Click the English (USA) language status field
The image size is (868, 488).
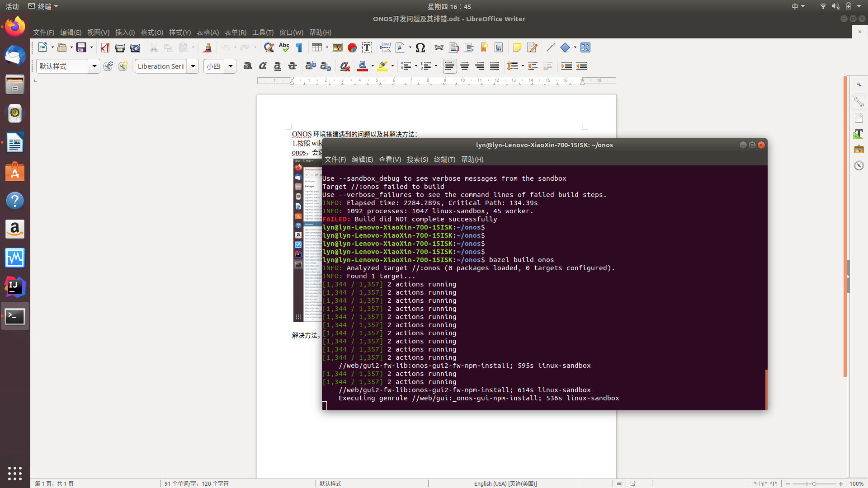(x=505, y=483)
